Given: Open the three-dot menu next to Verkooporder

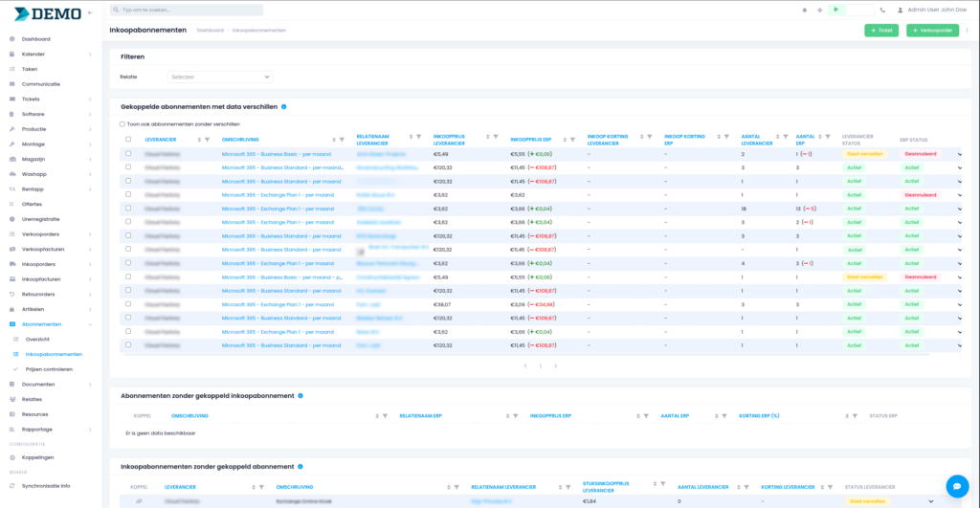Looking at the screenshot, I should point(967,31).
